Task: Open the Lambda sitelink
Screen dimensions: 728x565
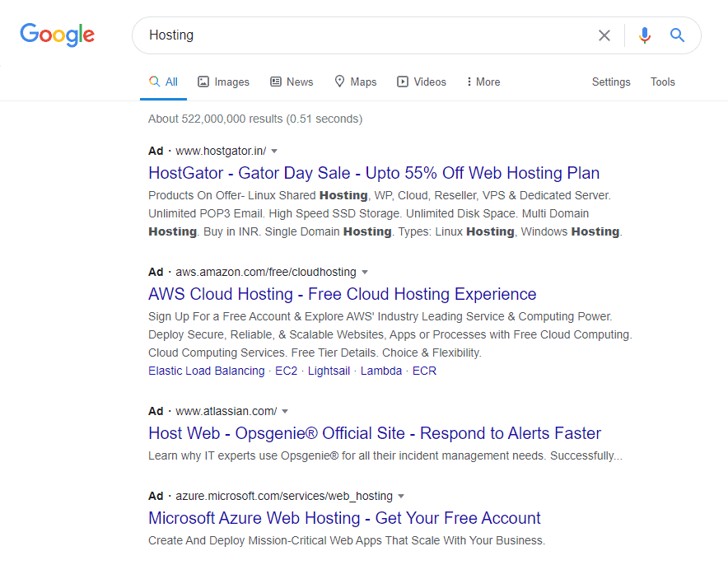Action: click(381, 371)
